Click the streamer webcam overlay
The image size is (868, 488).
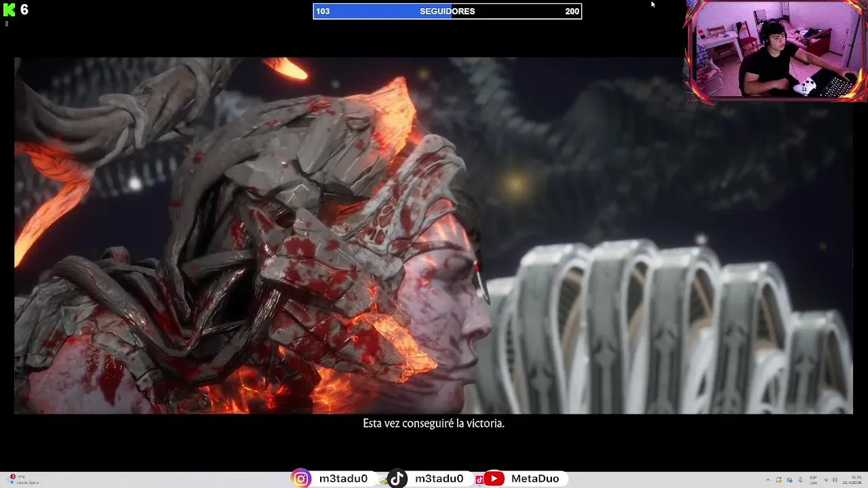[777, 52]
